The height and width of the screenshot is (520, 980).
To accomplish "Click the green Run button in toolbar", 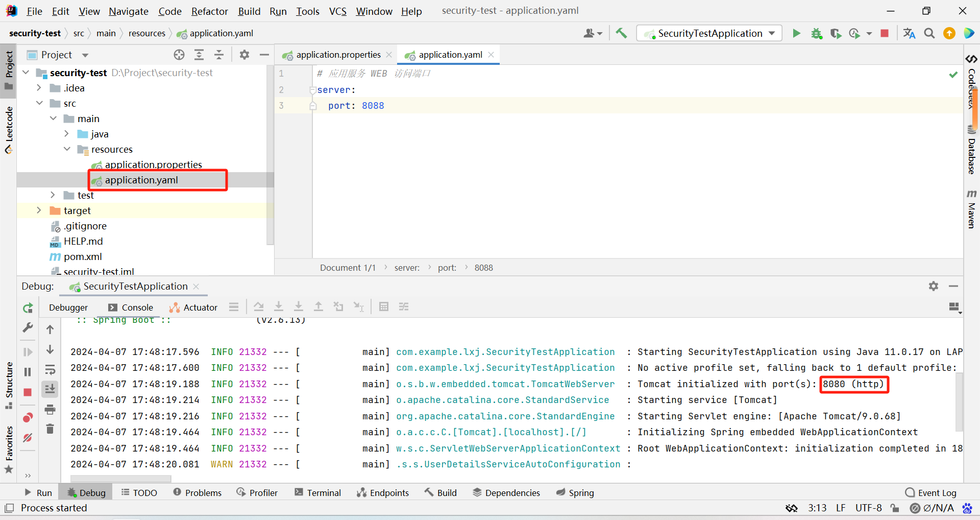I will click(x=796, y=34).
